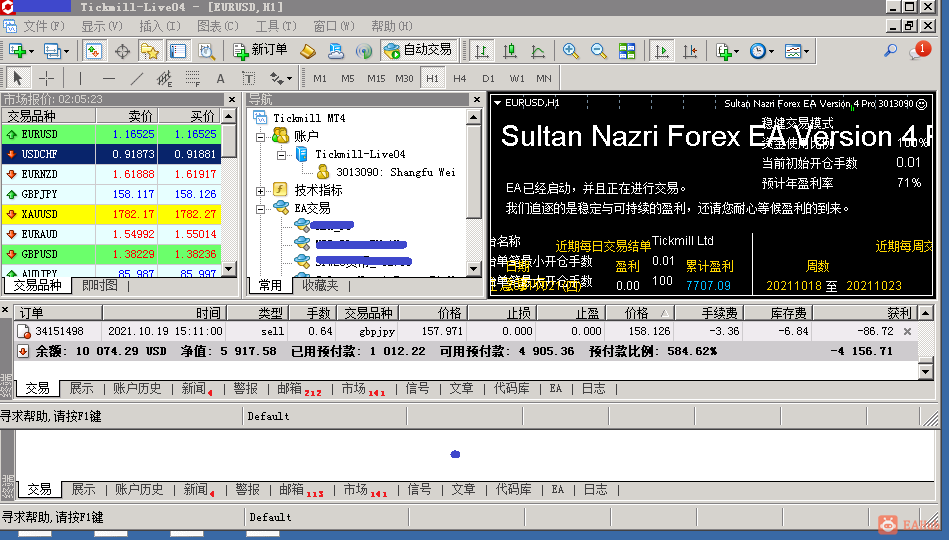
Task: Click the 新订单 new order button
Action: point(261,50)
